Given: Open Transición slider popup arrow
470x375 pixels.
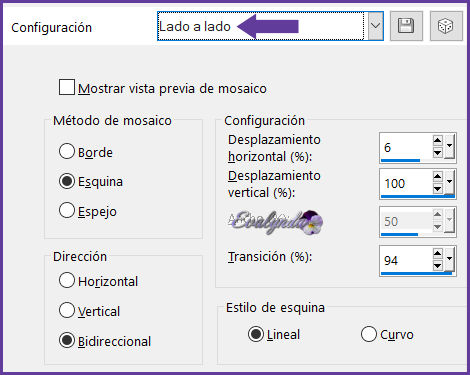Looking at the screenshot, I should 449,259.
